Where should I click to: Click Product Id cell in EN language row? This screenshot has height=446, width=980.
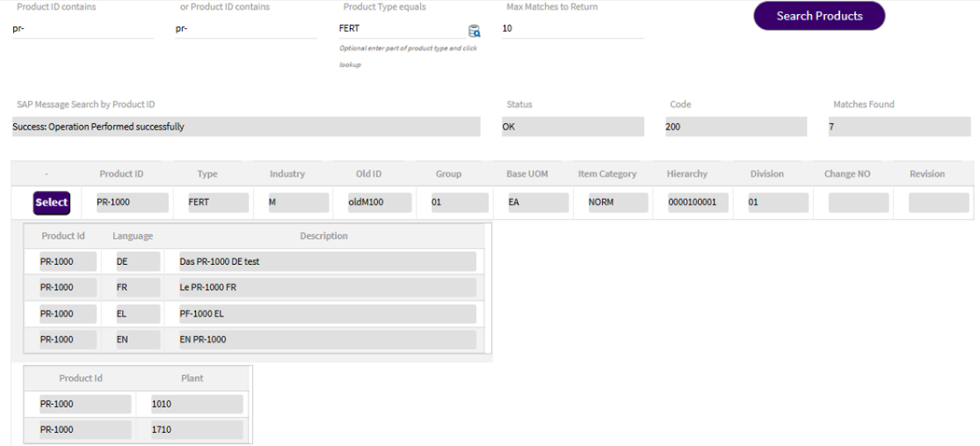click(x=67, y=340)
